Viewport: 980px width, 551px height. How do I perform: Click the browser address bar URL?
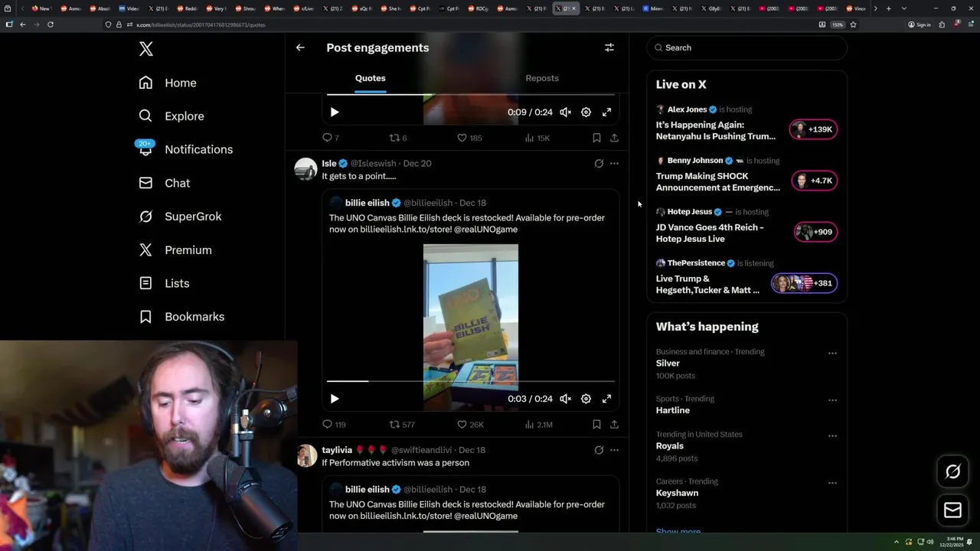click(x=201, y=24)
